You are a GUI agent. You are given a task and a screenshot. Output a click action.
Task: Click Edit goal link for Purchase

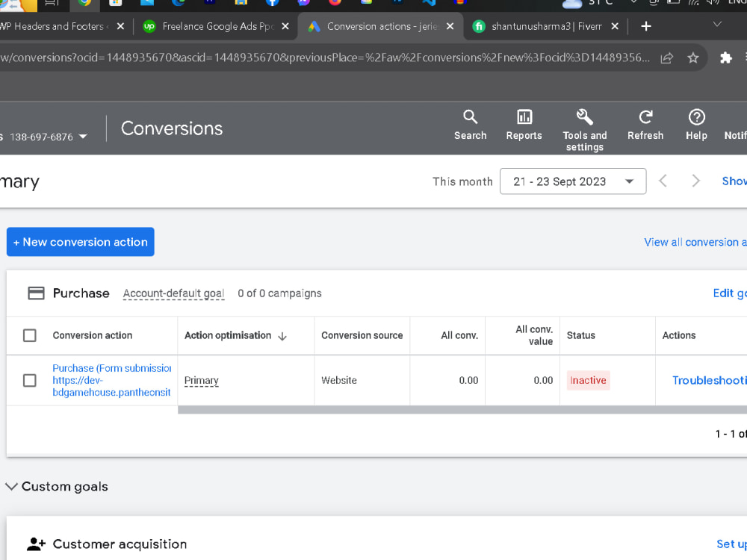(730, 293)
